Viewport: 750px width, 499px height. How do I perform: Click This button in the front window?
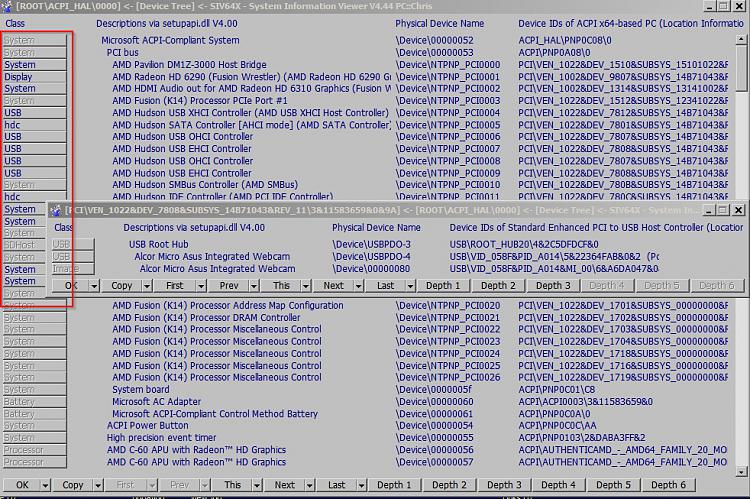[x=281, y=286]
